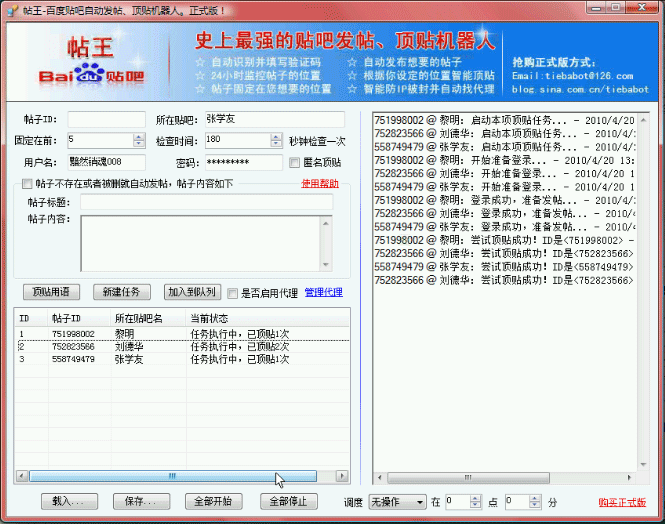Screen dimensions: 665x524
Task: Open the 使用帮助 link
Action: (x=320, y=184)
